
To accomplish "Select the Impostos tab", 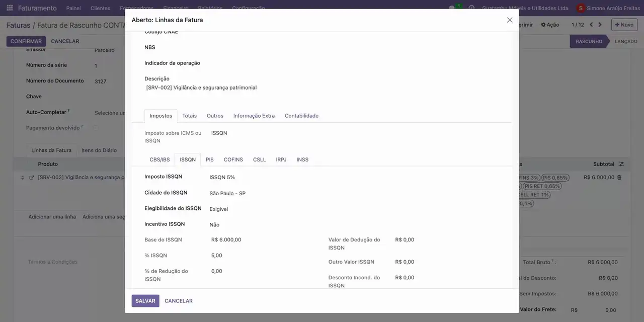I will 161,116.
